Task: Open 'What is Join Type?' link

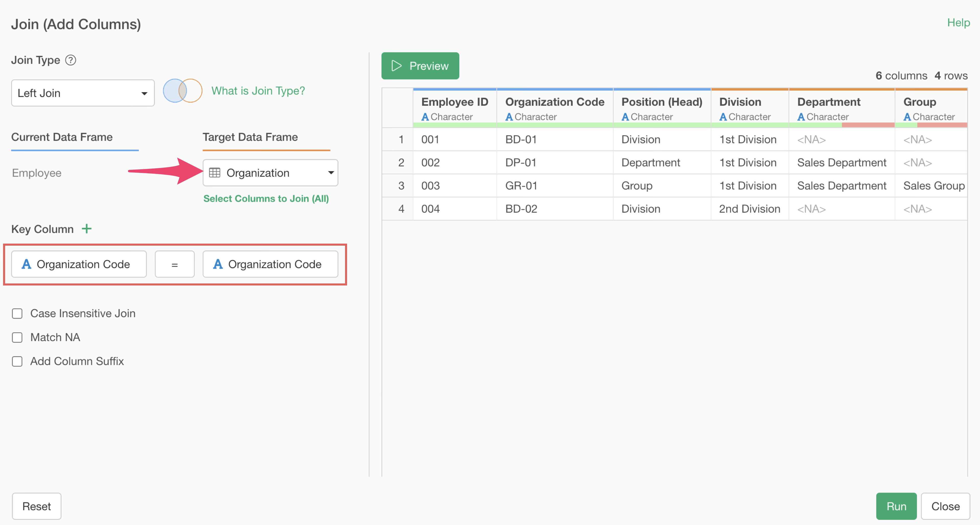Action: coord(258,91)
